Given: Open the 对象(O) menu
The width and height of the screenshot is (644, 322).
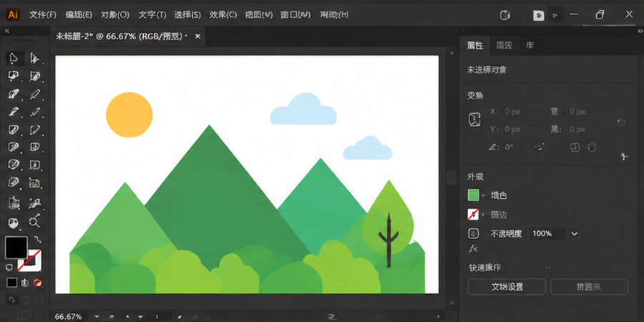Looking at the screenshot, I should (x=115, y=15).
